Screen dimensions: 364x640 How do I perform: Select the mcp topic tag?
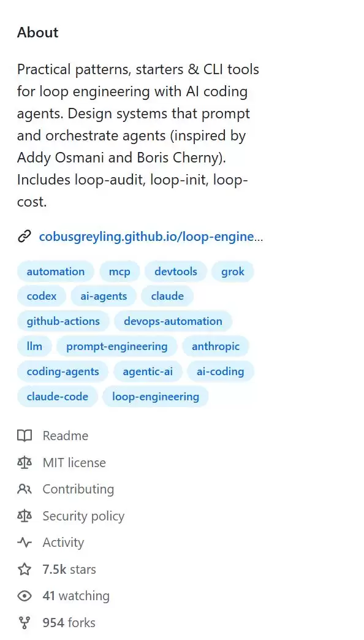tap(119, 272)
